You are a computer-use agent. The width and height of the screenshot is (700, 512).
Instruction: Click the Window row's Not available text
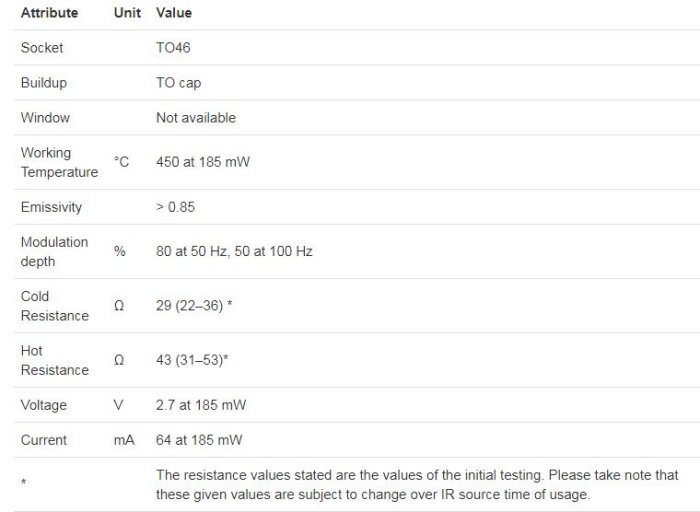(196, 118)
